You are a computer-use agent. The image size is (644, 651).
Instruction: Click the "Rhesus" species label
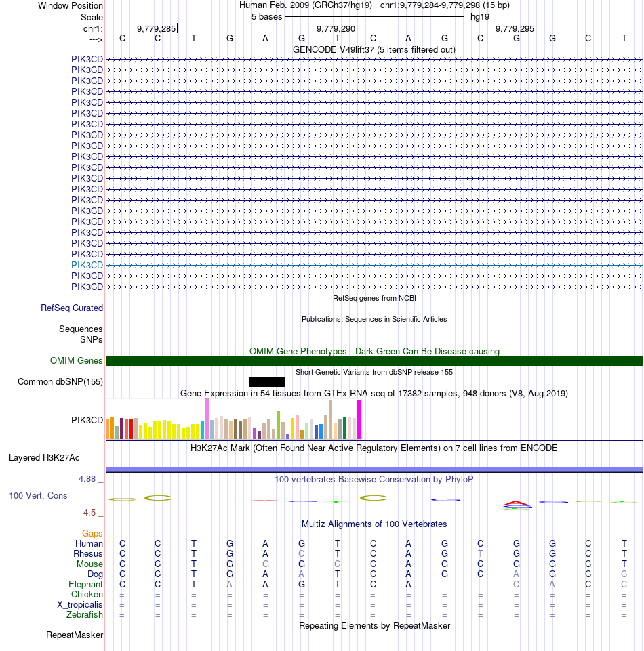click(x=88, y=554)
